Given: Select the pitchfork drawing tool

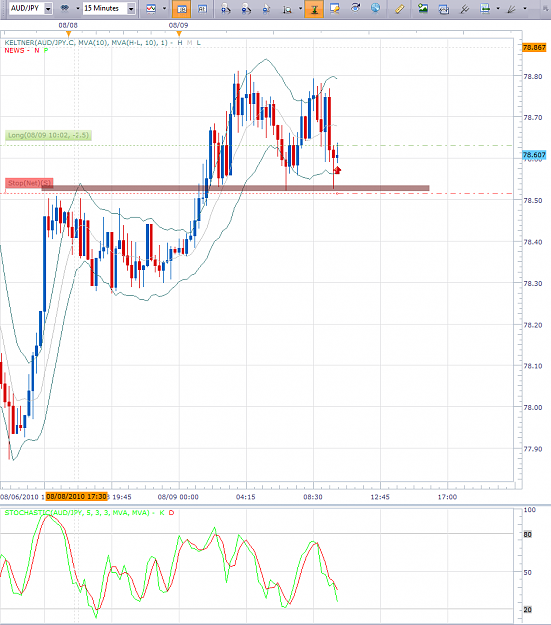Looking at the screenshot, I should coord(464,8).
